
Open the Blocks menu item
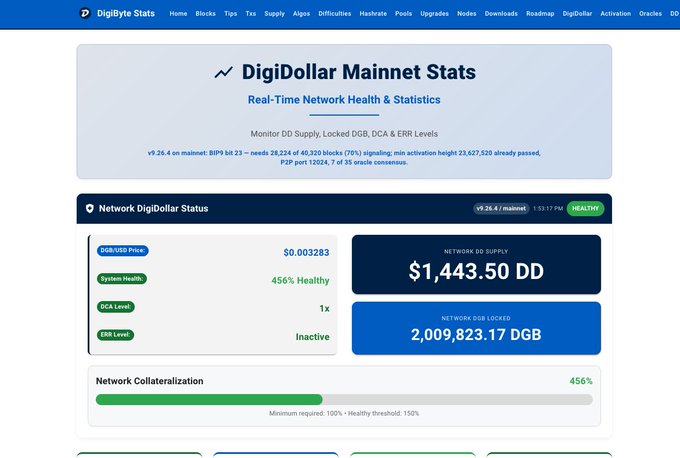click(x=206, y=13)
